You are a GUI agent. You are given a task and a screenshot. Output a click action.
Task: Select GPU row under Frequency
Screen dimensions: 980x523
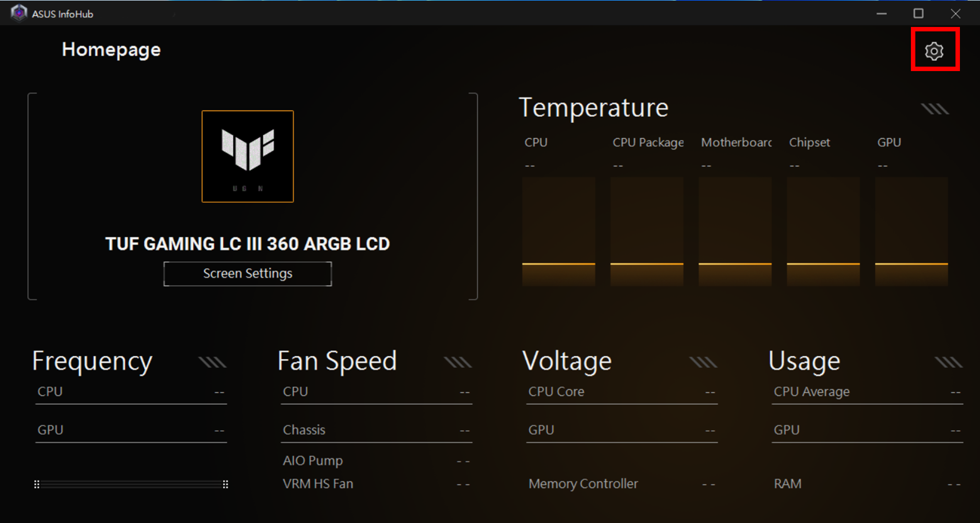[131, 430]
